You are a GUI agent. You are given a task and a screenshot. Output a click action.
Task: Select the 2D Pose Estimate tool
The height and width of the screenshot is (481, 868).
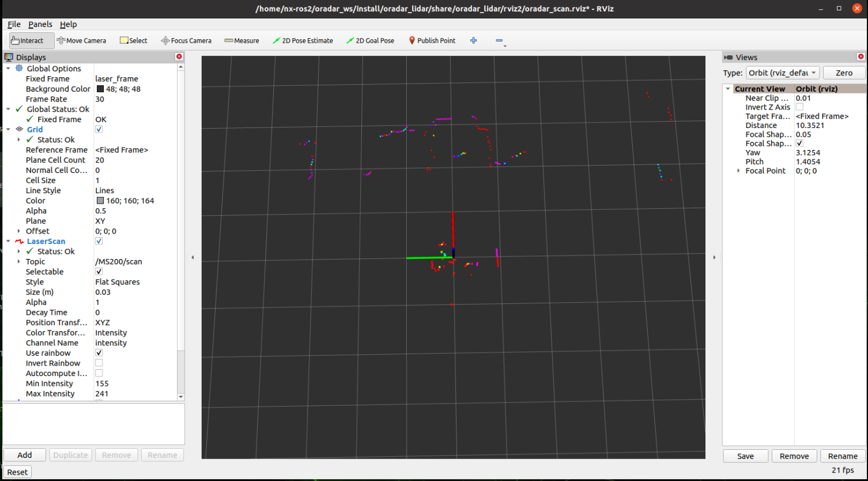click(303, 40)
